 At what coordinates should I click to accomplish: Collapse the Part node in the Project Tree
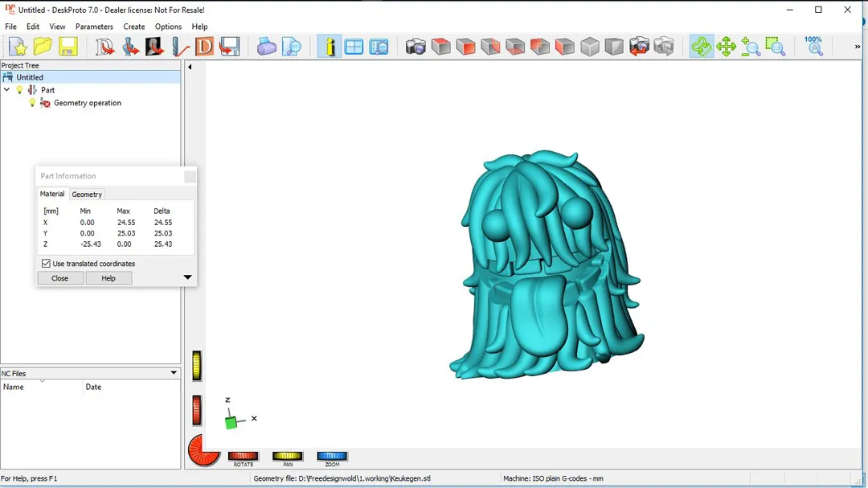(x=7, y=90)
